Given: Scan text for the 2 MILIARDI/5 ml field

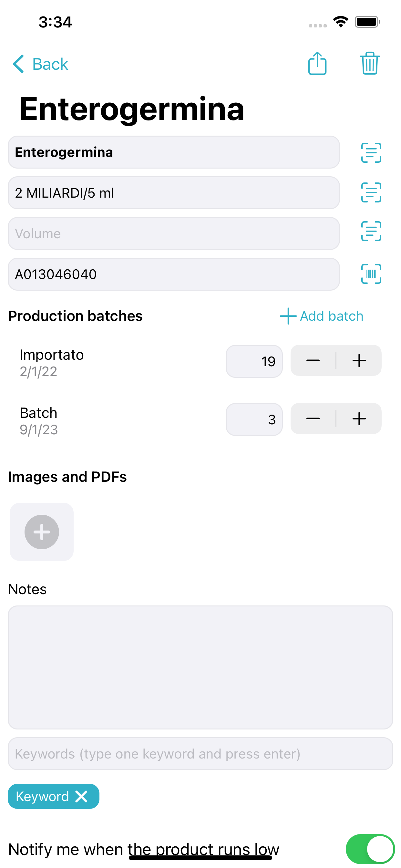Looking at the screenshot, I should (371, 192).
